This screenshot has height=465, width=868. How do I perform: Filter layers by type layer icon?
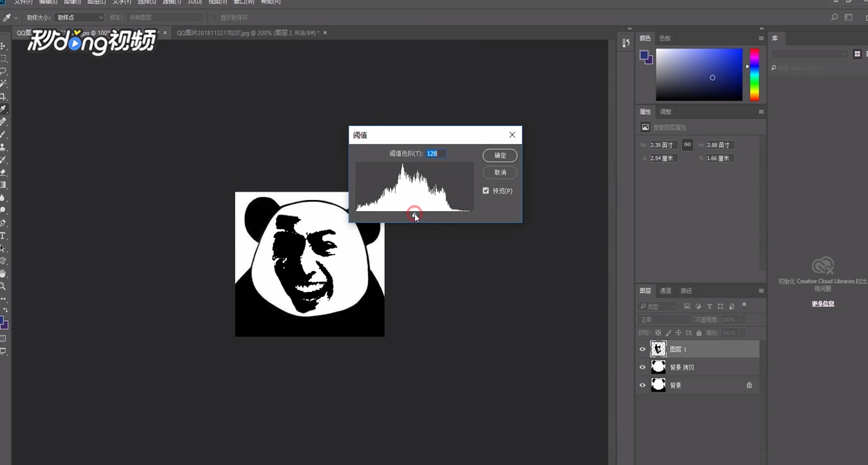(x=709, y=306)
